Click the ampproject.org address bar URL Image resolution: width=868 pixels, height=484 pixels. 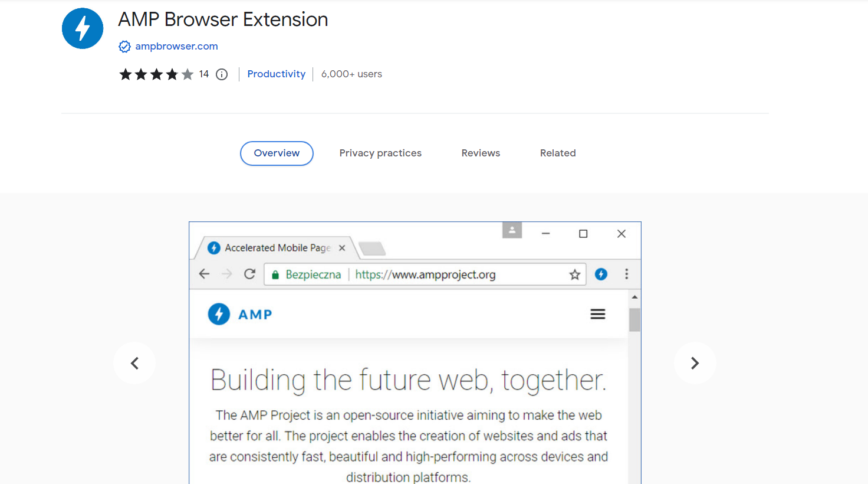pyautogui.click(x=425, y=274)
